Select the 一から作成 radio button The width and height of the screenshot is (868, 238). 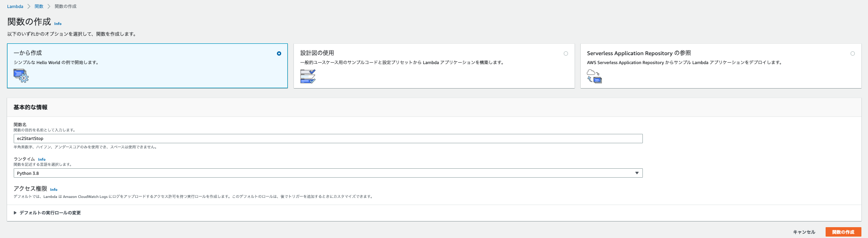279,54
